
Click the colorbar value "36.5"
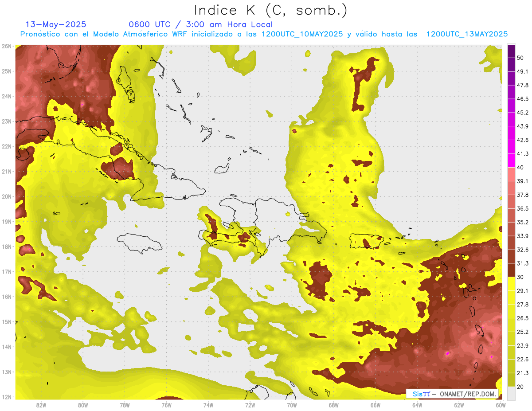point(523,208)
